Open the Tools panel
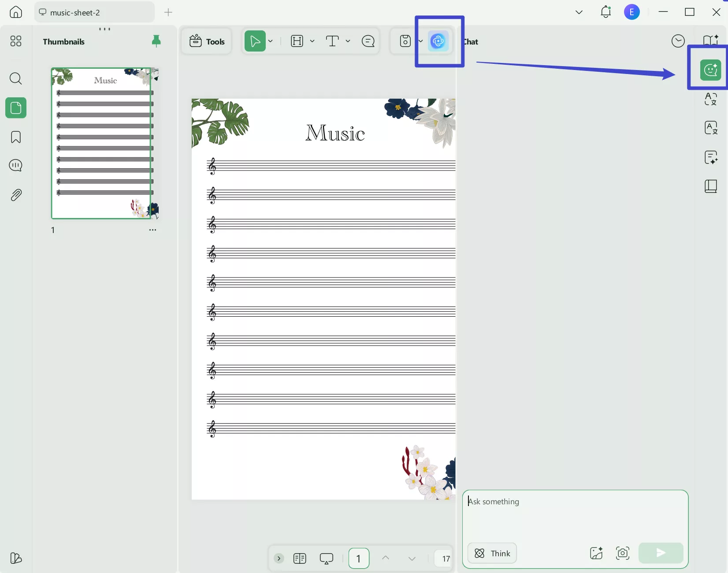Screen dimensions: 728x573 [x=206, y=41]
